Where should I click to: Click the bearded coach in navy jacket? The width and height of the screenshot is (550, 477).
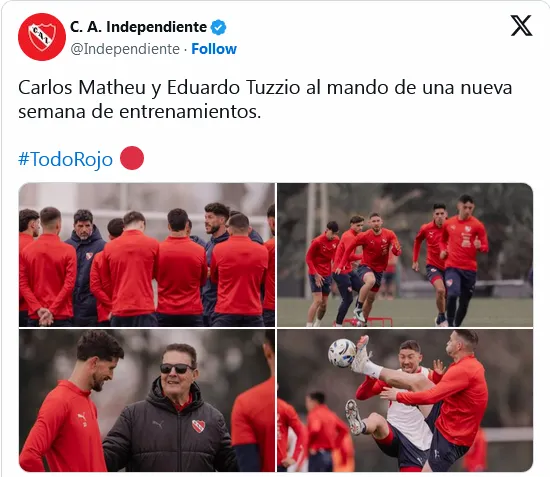click(83, 267)
